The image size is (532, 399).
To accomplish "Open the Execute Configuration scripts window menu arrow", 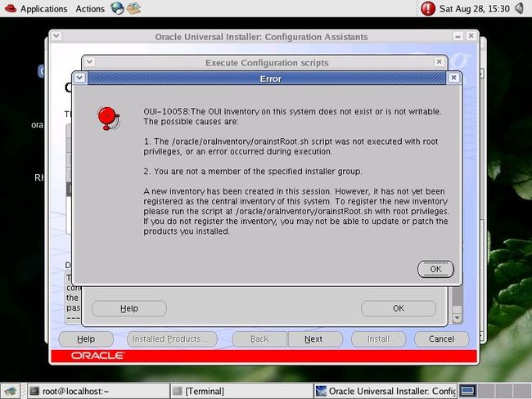I will [x=89, y=62].
